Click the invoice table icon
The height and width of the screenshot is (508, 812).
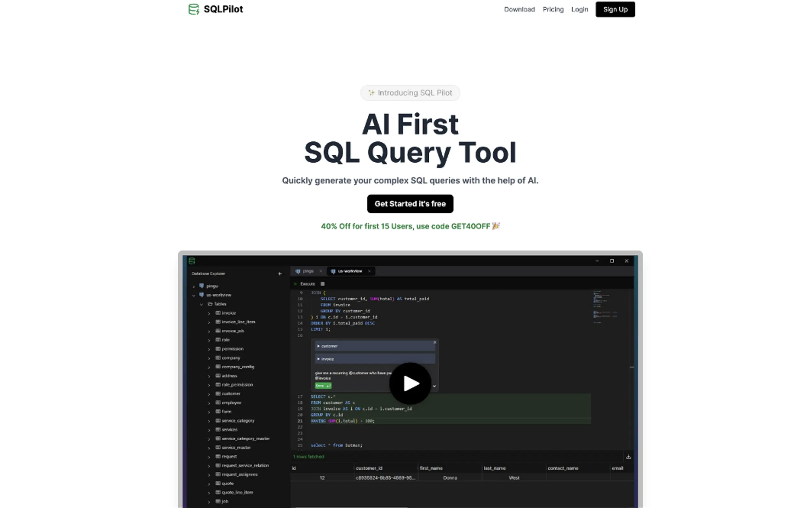(x=218, y=313)
